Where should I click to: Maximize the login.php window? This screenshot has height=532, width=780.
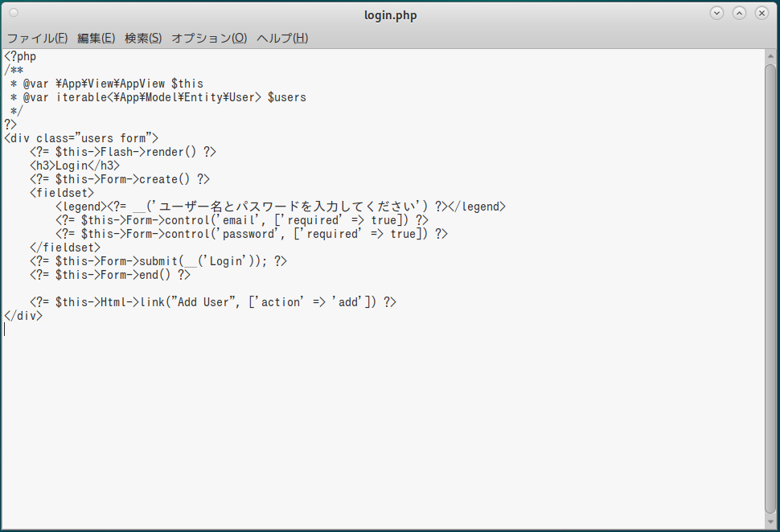[739, 14]
